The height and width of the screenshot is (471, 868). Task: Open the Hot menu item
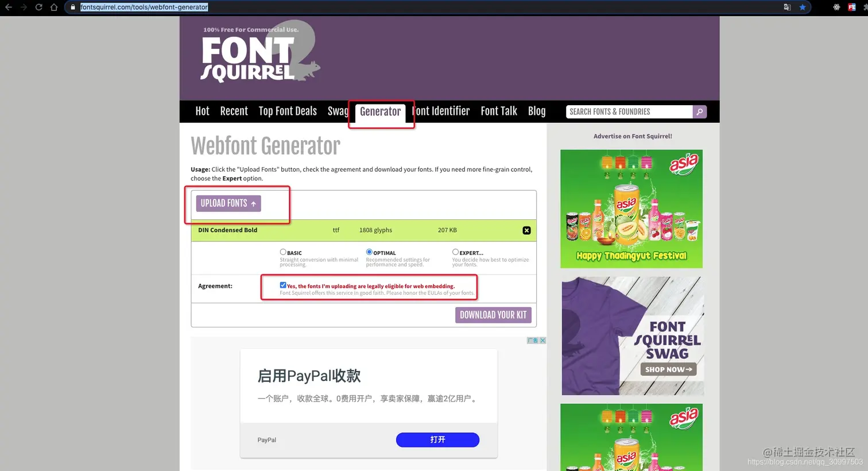click(202, 111)
